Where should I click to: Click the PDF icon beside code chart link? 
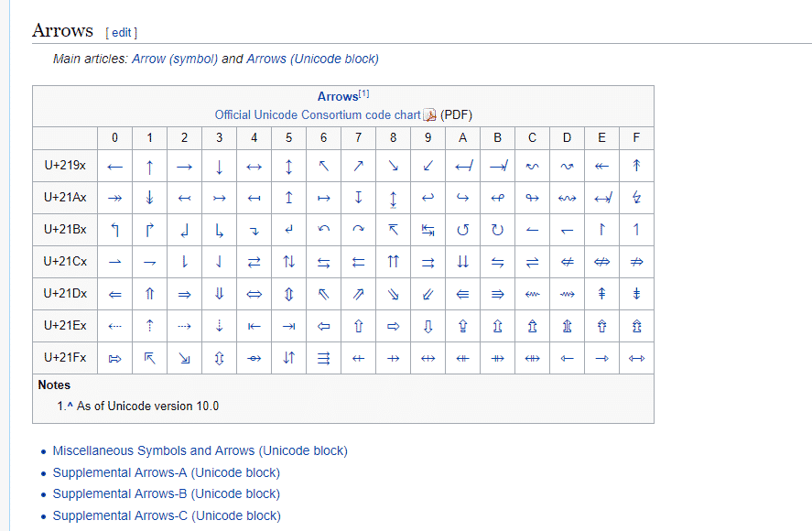429,115
